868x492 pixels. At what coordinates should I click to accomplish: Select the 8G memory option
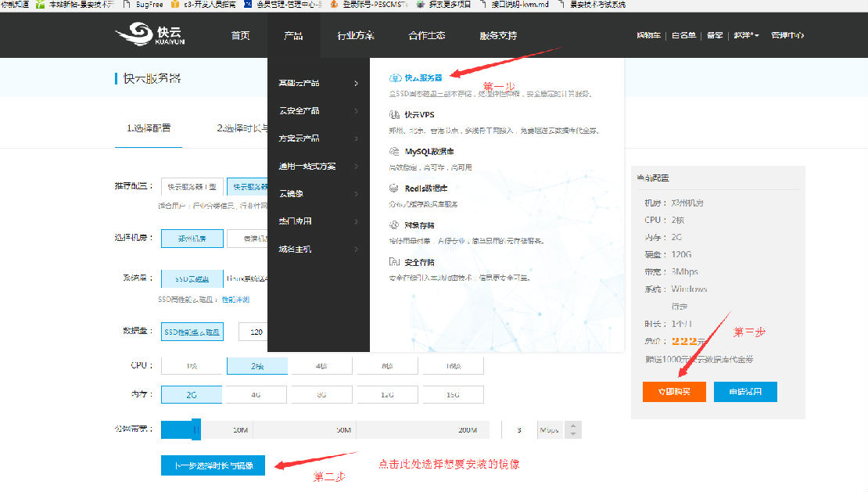tap(321, 395)
